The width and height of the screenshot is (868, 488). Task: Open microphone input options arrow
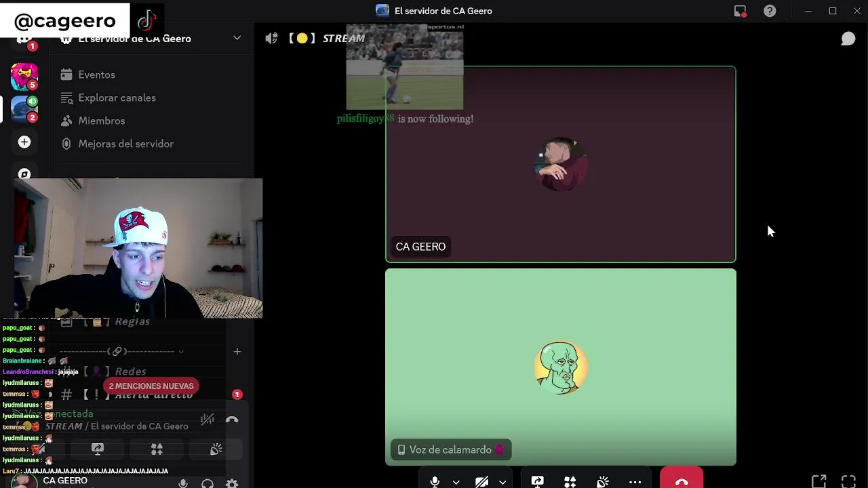coord(456,482)
